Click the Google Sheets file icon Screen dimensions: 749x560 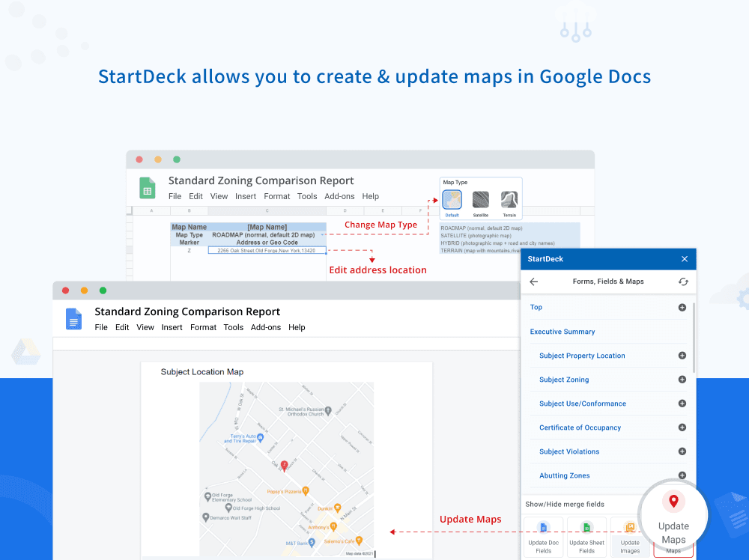tap(148, 188)
